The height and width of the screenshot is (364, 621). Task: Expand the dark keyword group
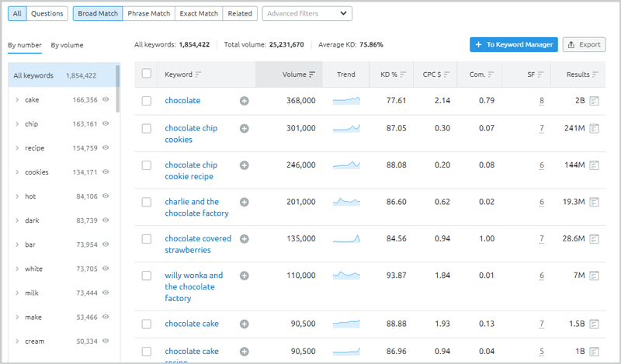(x=17, y=220)
